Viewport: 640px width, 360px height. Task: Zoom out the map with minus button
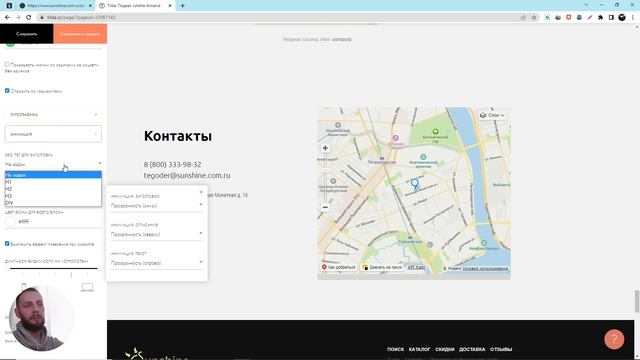325,207
